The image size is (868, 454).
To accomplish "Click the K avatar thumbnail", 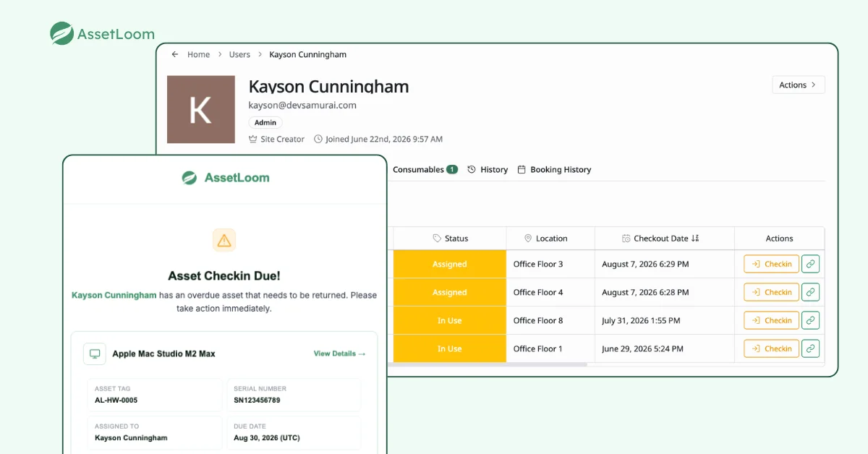I will click(201, 109).
